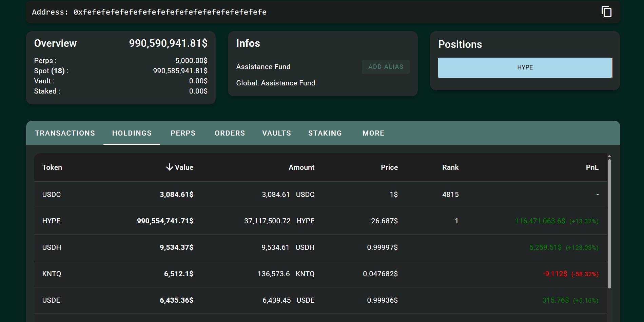Switch to the Transactions tab

(65, 133)
